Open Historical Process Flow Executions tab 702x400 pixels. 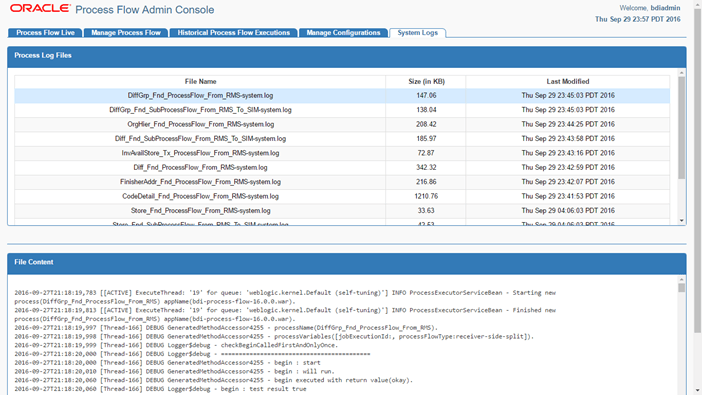click(233, 33)
